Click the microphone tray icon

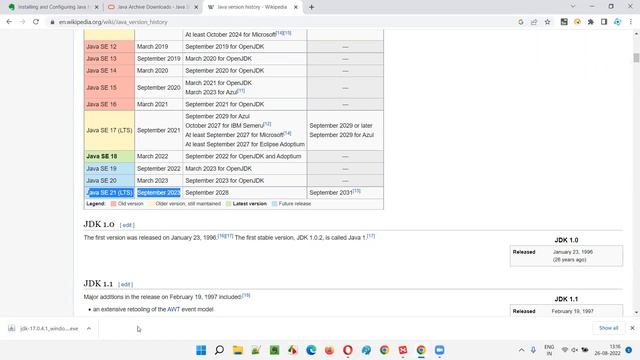click(x=533, y=350)
